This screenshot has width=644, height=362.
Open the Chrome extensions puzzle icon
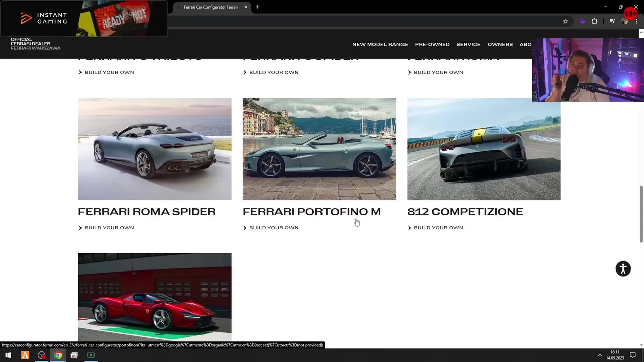(595, 21)
